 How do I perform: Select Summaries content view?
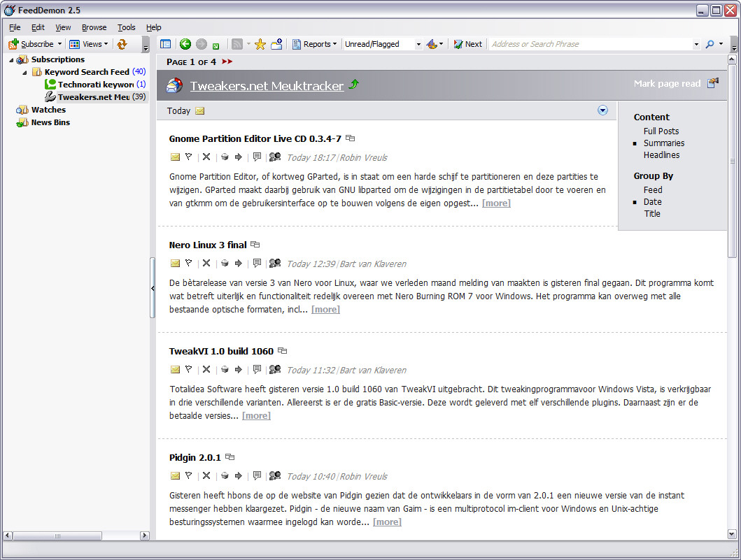point(663,143)
